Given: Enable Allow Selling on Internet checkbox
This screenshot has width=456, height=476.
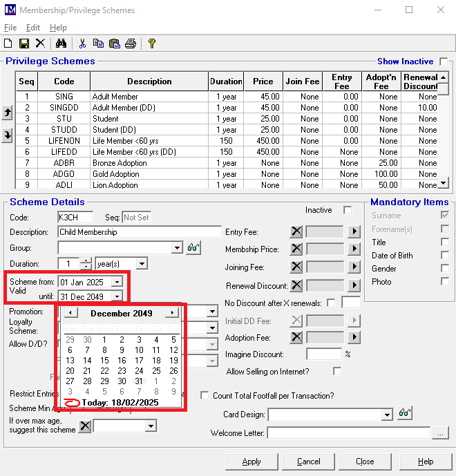Looking at the screenshot, I should tap(337, 371).
